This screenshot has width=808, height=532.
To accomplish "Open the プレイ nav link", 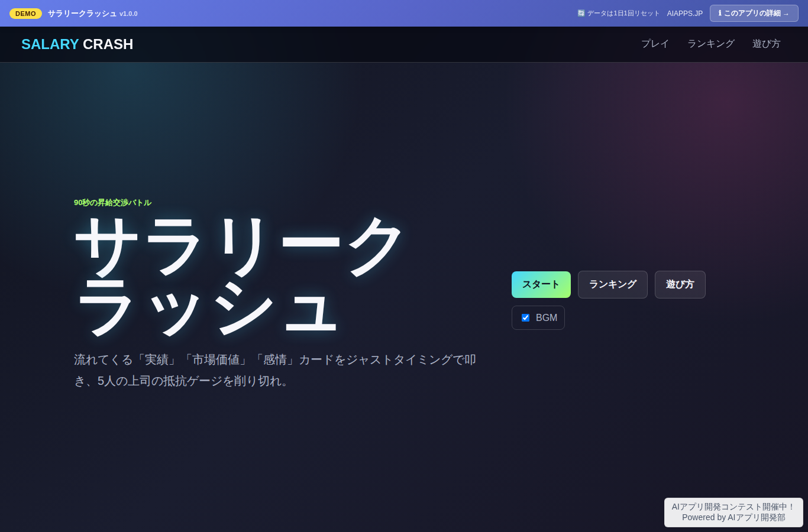I will coord(655,44).
